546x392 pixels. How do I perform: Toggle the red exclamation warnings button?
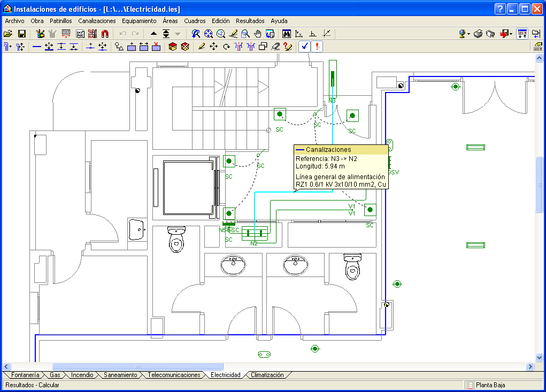pos(317,47)
